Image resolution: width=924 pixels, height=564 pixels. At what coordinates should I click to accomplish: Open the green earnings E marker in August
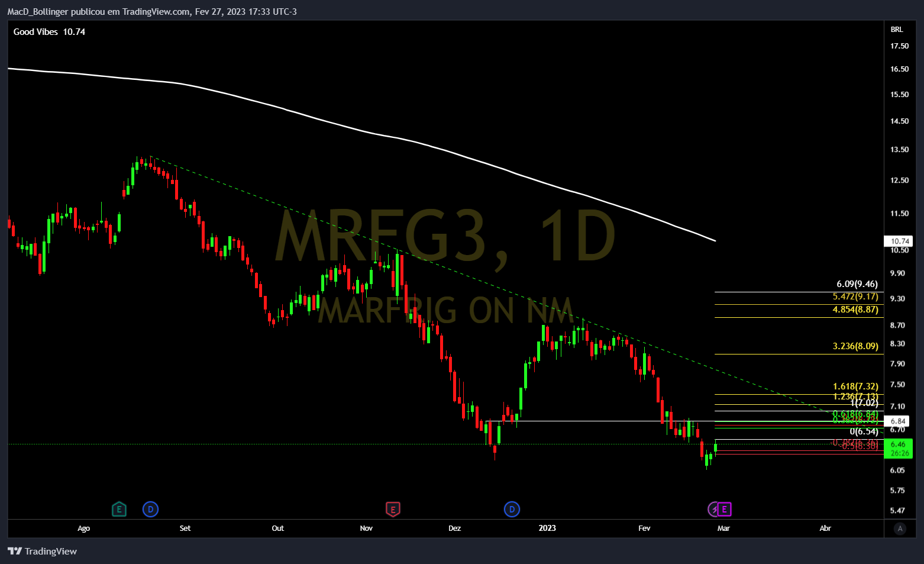[119, 509]
